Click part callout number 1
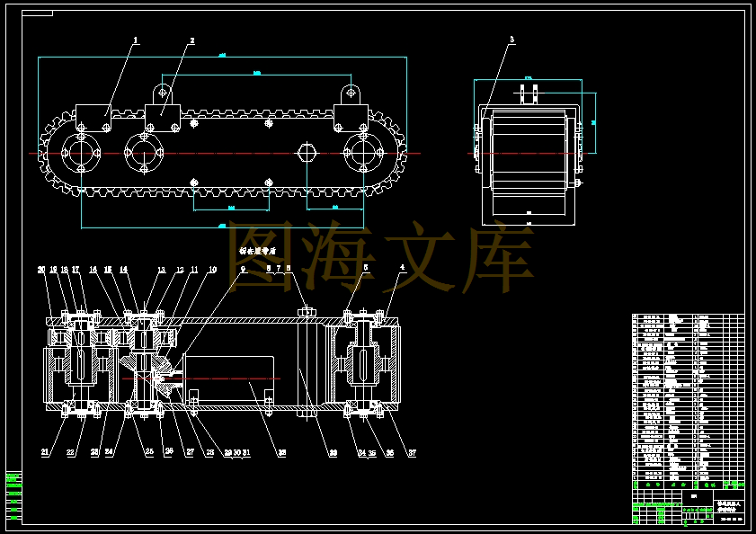This screenshot has width=756, height=534. click(136, 40)
